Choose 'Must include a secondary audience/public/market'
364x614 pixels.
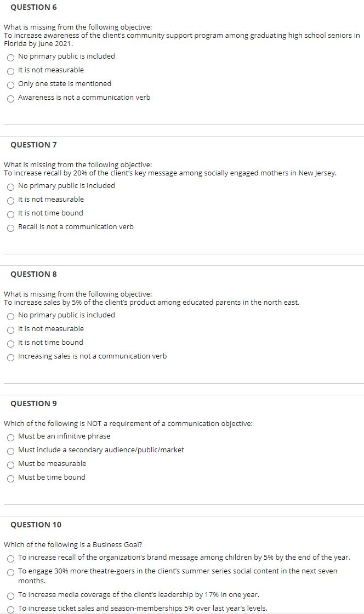click(11, 451)
